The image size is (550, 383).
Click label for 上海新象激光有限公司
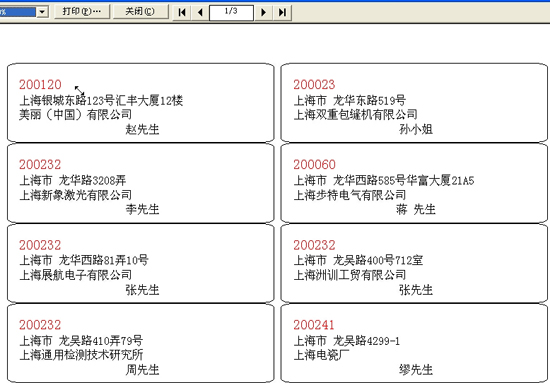(140, 183)
